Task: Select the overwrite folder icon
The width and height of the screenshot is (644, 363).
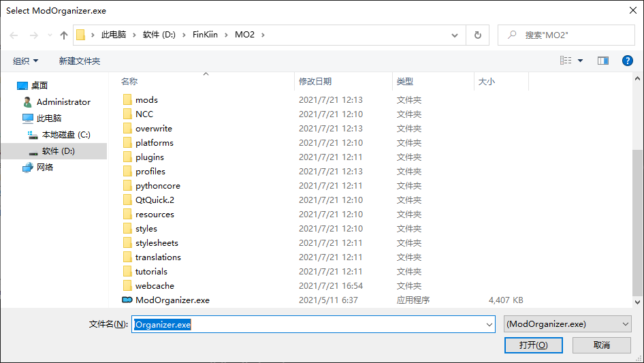Action: coord(127,128)
